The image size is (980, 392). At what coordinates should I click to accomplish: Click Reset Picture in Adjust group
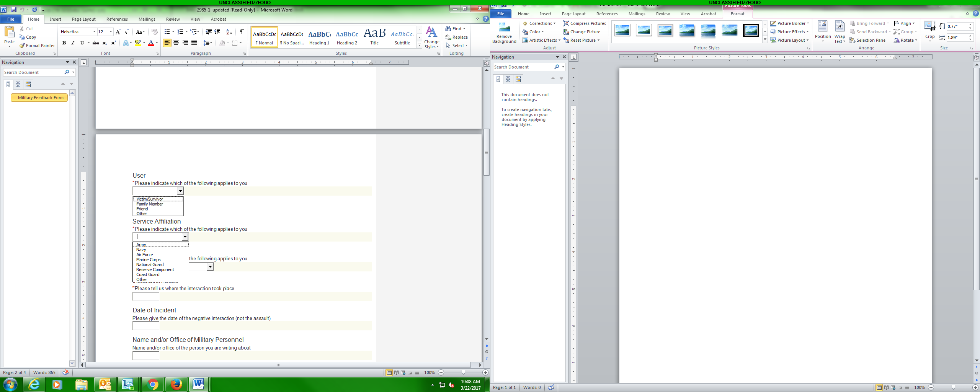pyautogui.click(x=581, y=40)
